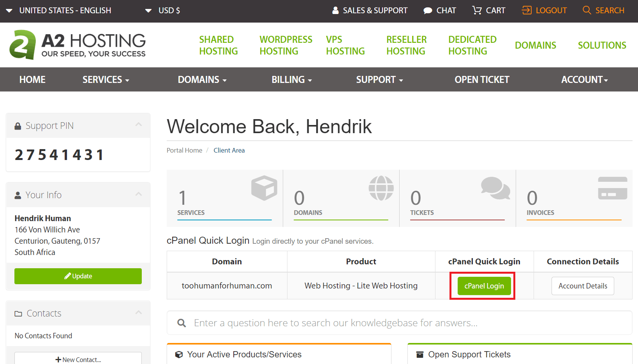This screenshot has height=364, width=638.
Task: Click the tickets speech bubbles icon
Action: click(495, 188)
